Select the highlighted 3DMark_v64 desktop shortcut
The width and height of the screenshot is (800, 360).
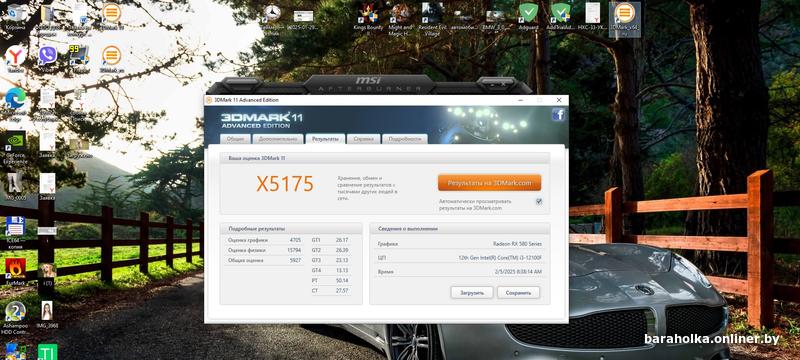(624, 18)
